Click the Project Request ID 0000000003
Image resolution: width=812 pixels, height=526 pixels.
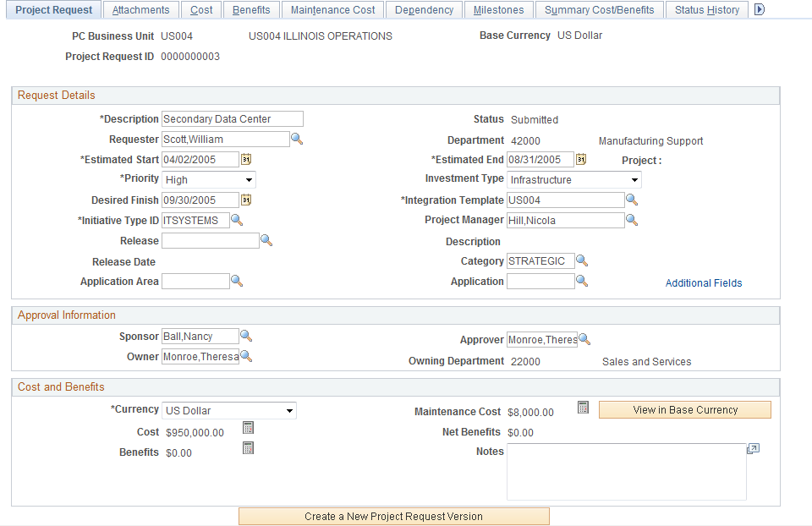pos(190,56)
